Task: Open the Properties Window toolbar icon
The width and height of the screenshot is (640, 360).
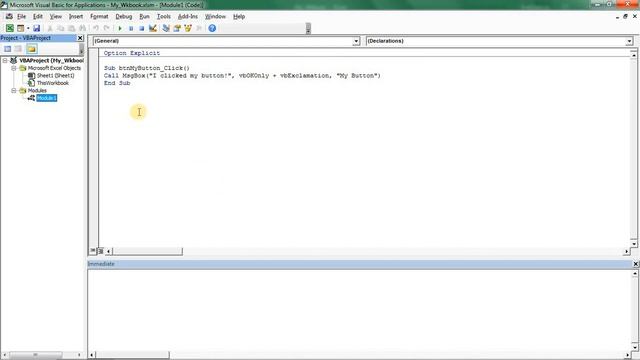Action: (x=177, y=28)
